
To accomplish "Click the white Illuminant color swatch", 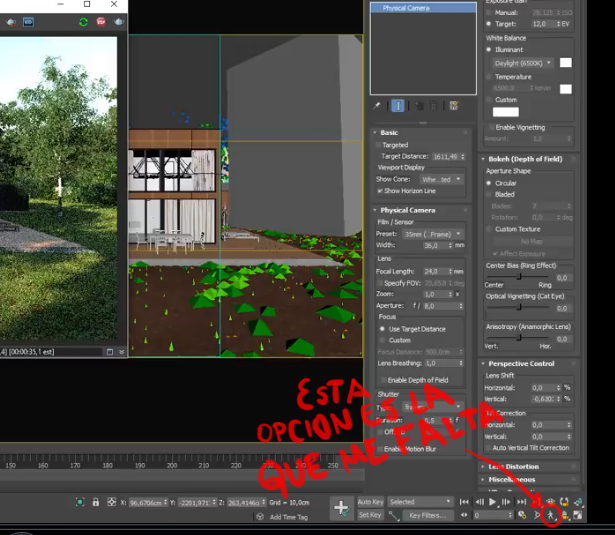I will pyautogui.click(x=566, y=62).
